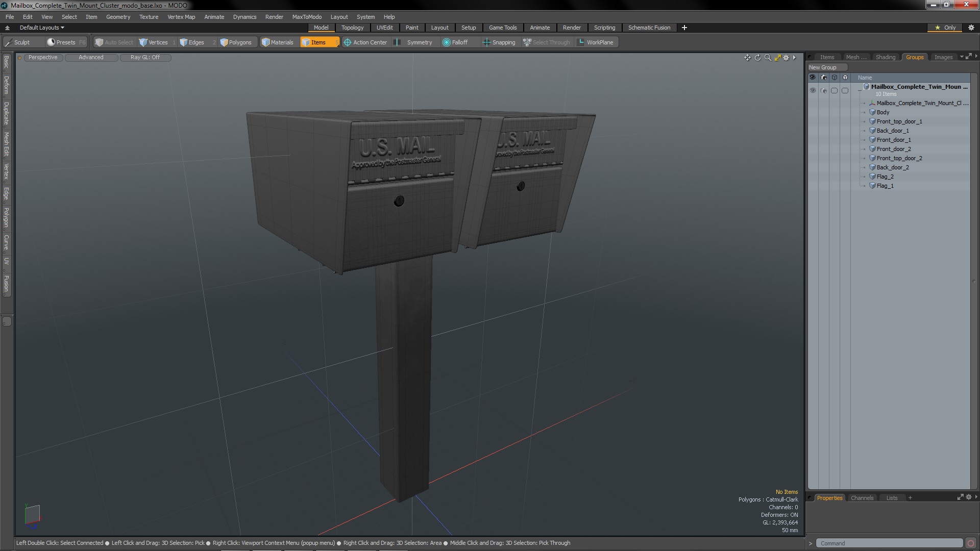
Task: Click the viewport pan/move icon
Action: [747, 58]
